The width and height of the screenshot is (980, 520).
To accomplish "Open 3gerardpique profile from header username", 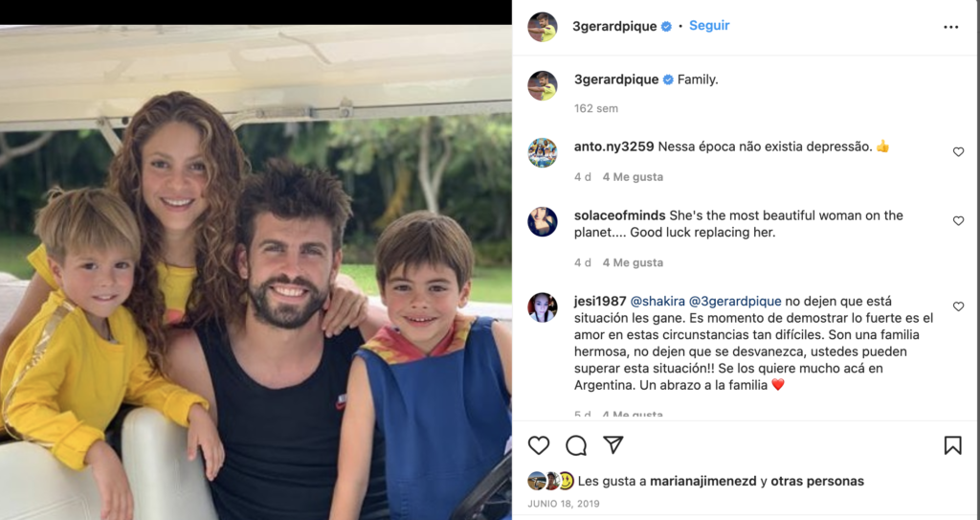I will tap(614, 26).
